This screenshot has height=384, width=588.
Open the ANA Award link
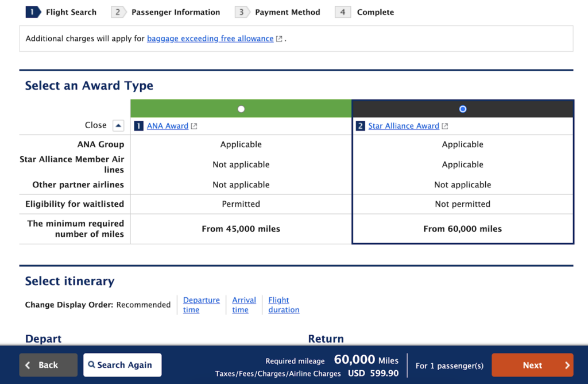coord(168,126)
